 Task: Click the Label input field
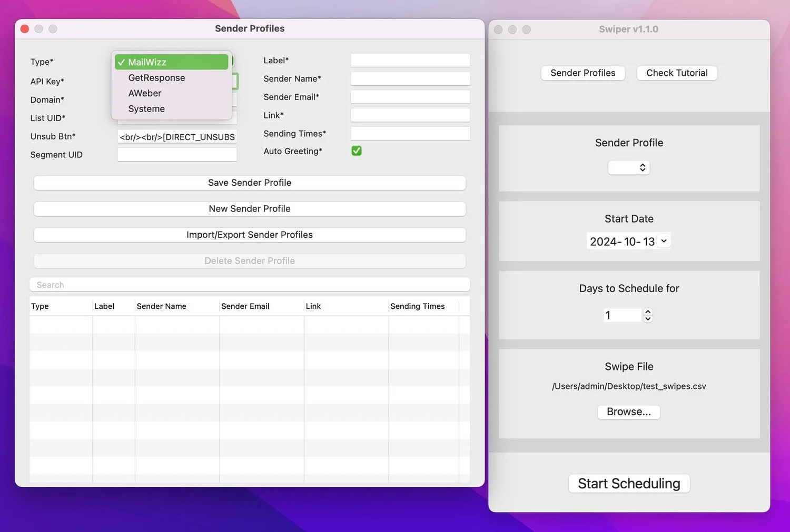tap(410, 61)
